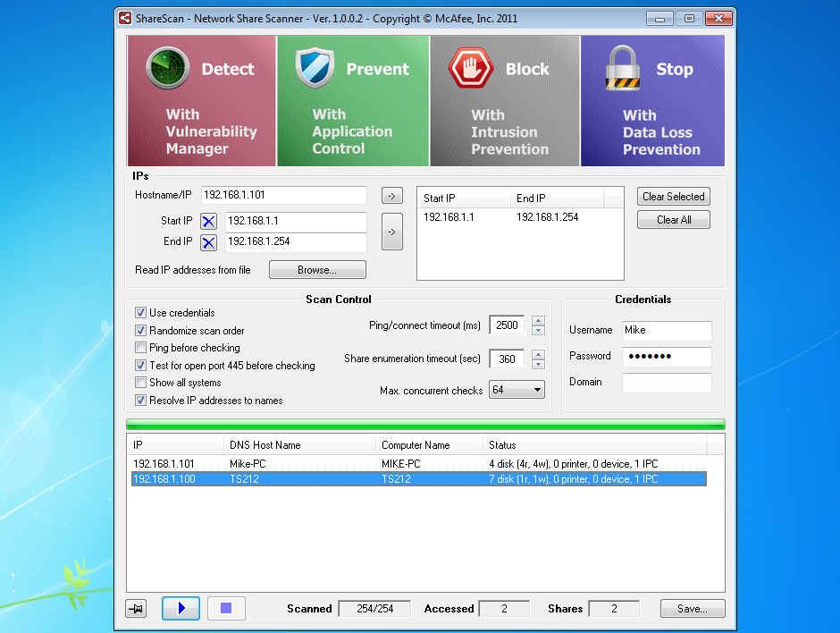Add the IP range using the arrow button
This screenshot has height=633, width=840.
pyautogui.click(x=391, y=232)
